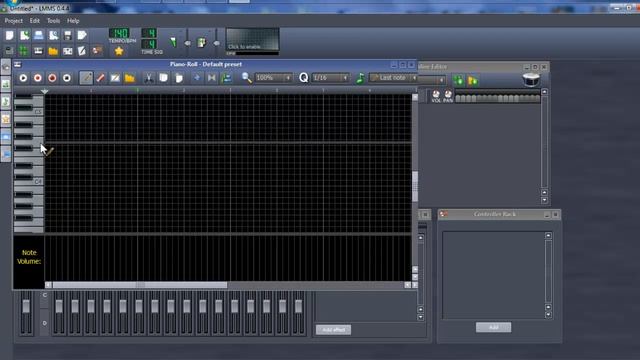The image size is (640, 360).
Task: Record notes with the Piano Roll record button
Action: click(38, 78)
